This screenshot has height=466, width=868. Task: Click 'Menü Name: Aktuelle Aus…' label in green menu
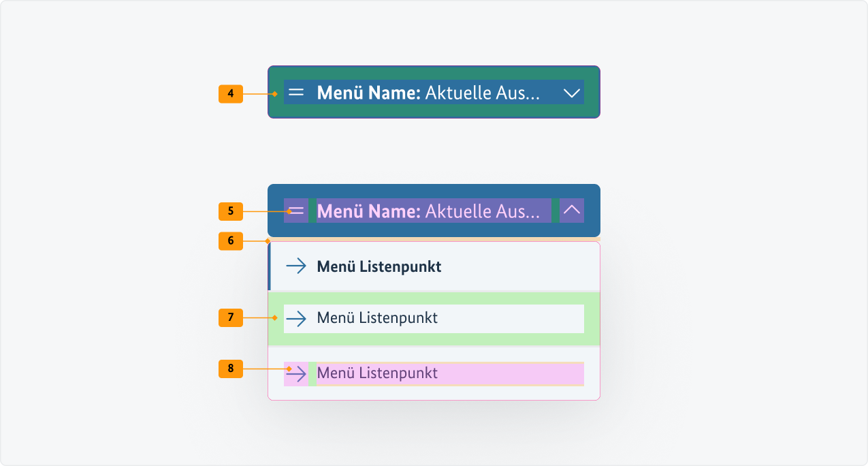pyautogui.click(x=428, y=93)
